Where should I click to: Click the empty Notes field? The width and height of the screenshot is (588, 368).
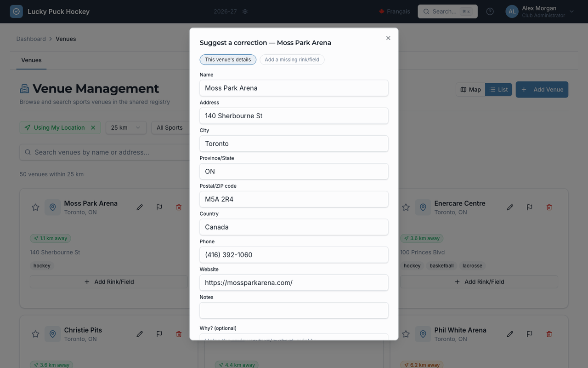(294, 310)
